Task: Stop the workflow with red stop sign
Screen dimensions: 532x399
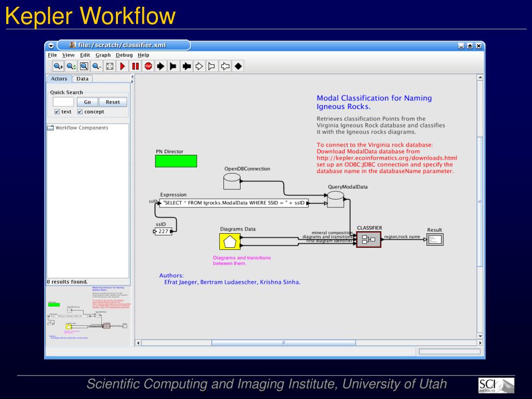Action: tap(148, 66)
